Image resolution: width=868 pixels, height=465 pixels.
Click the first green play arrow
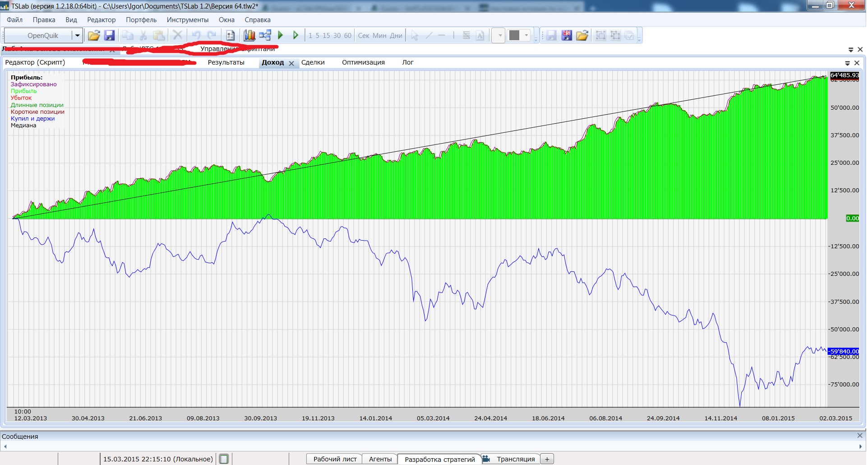coord(280,36)
